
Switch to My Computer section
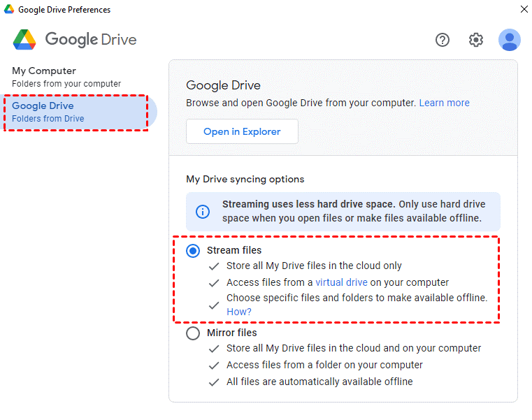coord(66,77)
